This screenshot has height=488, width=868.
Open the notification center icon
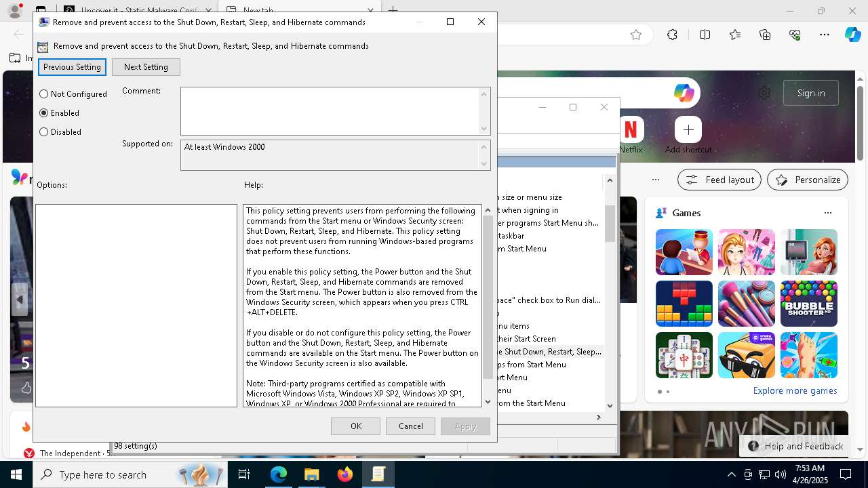coord(846,474)
